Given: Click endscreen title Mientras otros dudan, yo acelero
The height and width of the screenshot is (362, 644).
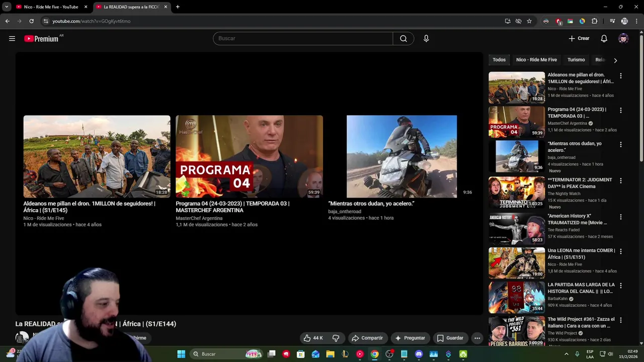Looking at the screenshot, I should point(371,204).
